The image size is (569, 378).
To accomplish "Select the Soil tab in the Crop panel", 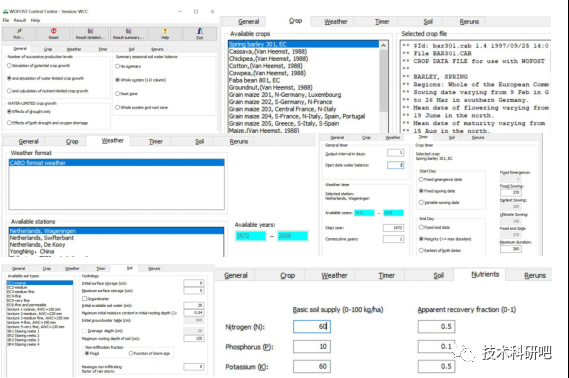I will point(428,21).
